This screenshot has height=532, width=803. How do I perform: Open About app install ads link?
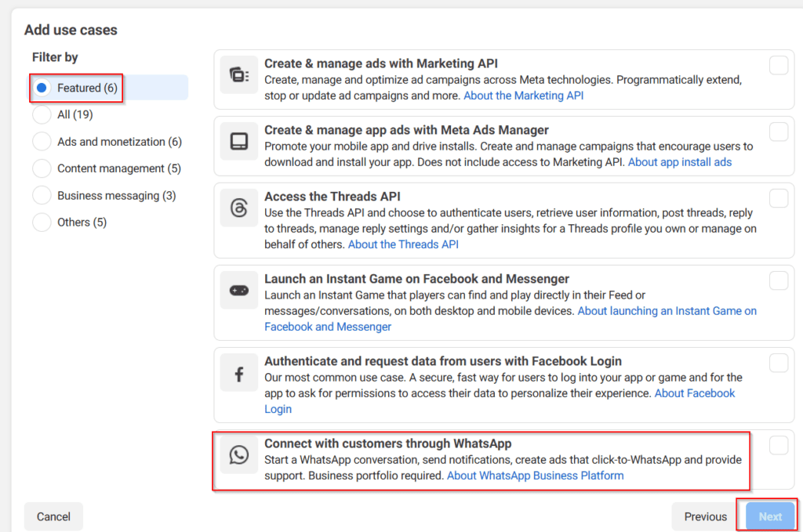tap(680, 162)
